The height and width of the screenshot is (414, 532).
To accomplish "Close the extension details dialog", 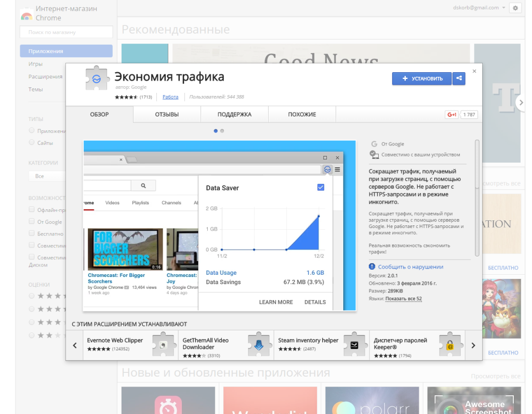I will coord(474,71).
